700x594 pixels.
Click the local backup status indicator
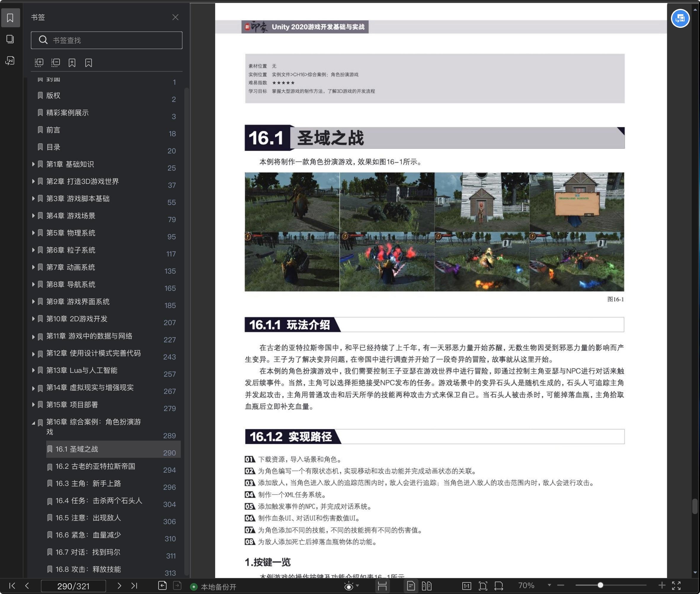[x=213, y=587]
